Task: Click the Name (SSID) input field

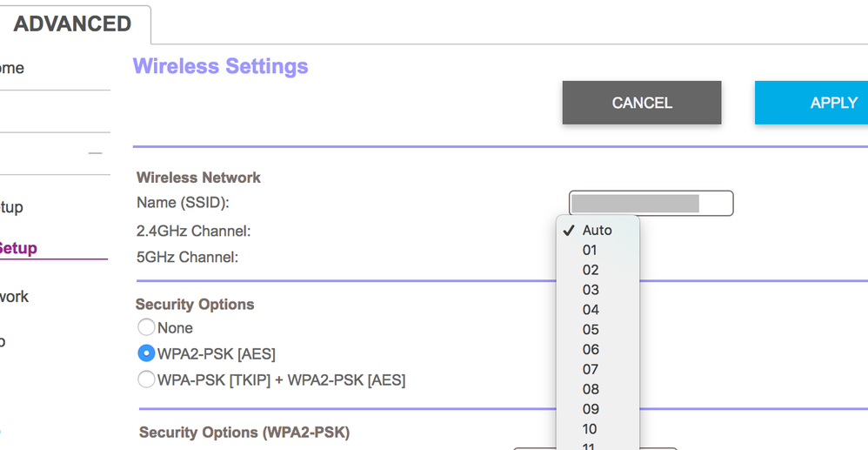Action: point(651,204)
